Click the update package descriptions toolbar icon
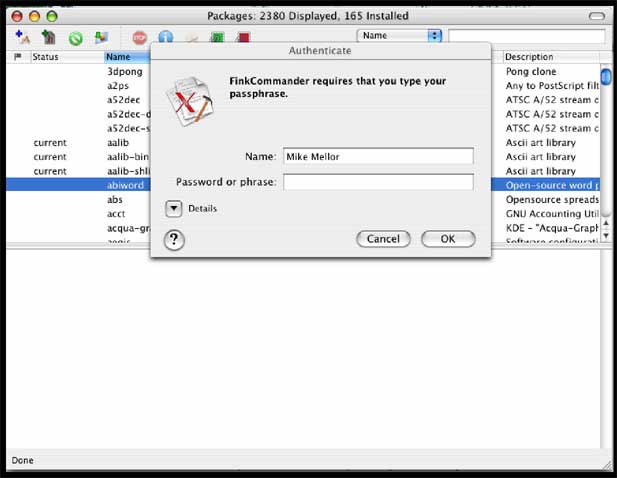 pos(102,37)
